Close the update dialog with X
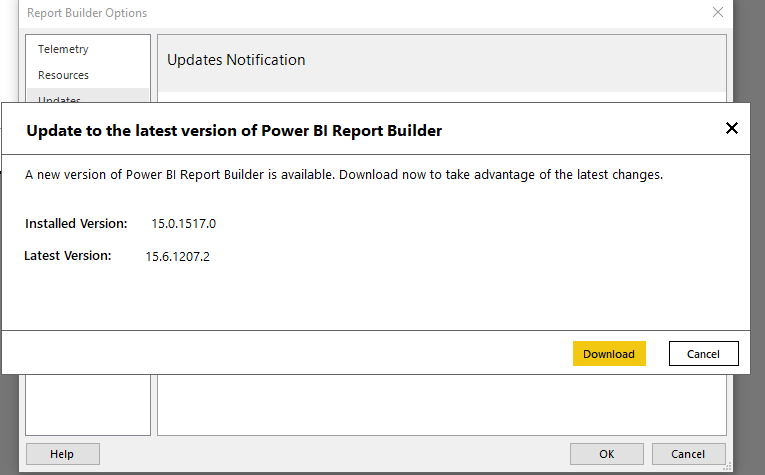The width and height of the screenshot is (765, 475). (x=731, y=128)
